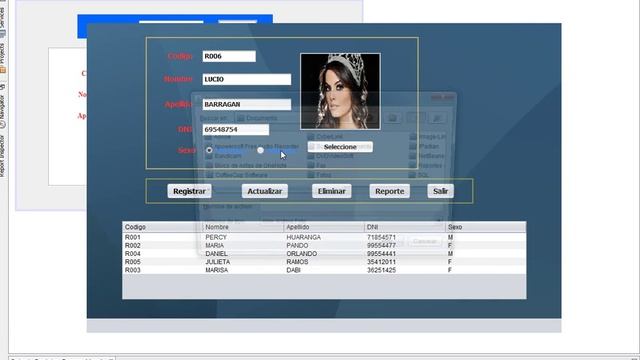Select the R003 code cell
Image resolution: width=640 pixels, height=360 pixels.
coord(162,270)
